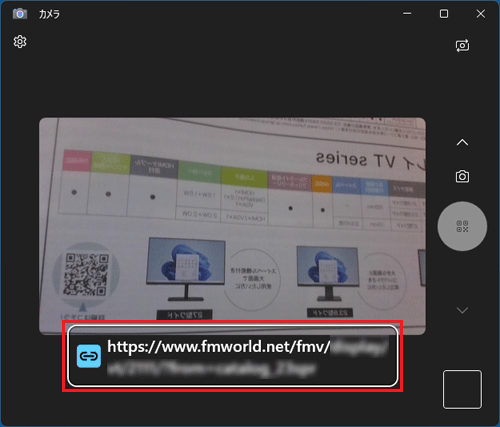The width and height of the screenshot is (500, 427).
Task: Minimize the Camera window
Action: [407, 14]
